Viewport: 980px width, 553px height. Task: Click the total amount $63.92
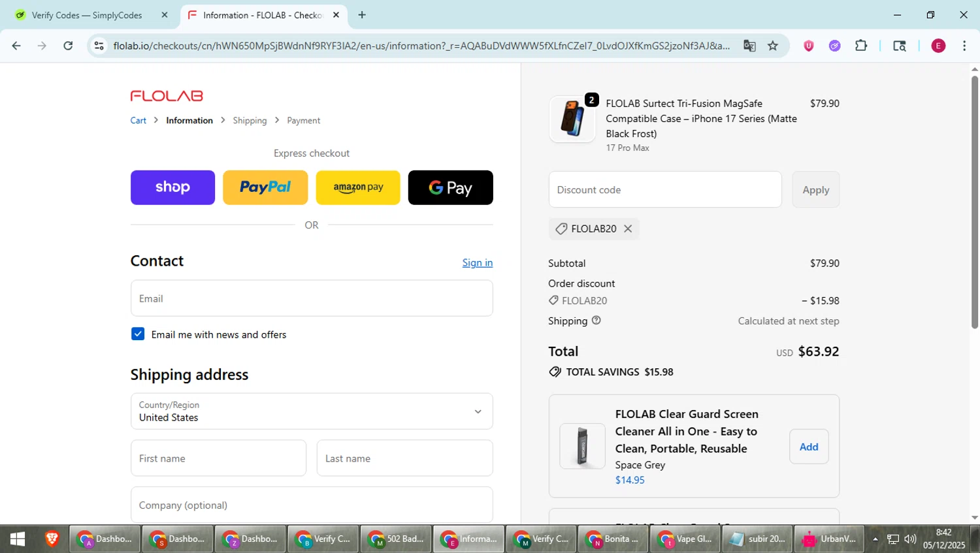pyautogui.click(x=819, y=351)
